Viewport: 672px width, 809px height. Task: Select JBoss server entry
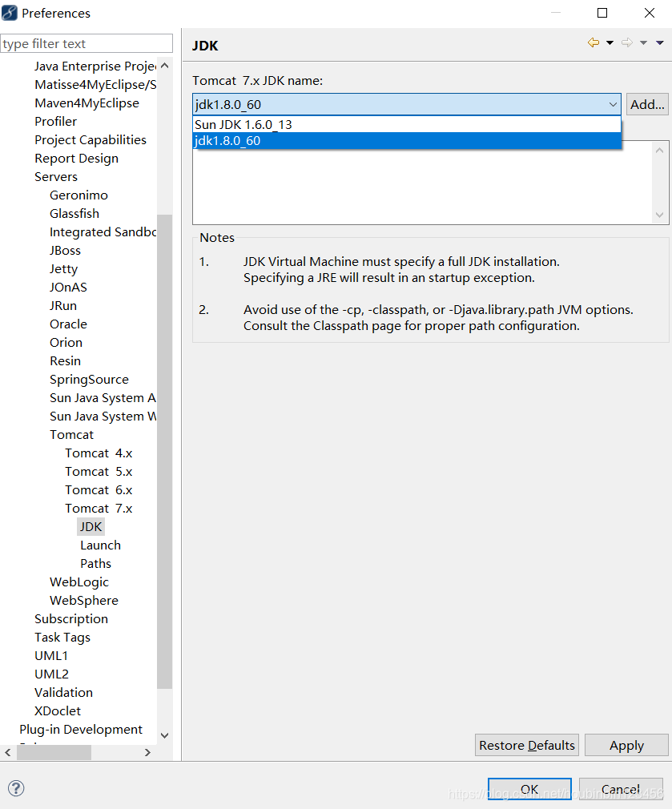tap(65, 250)
